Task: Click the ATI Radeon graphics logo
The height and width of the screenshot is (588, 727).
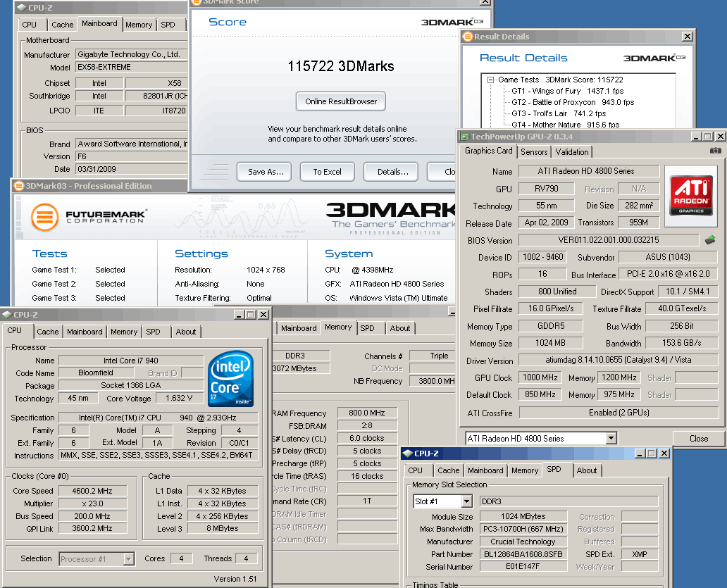Action: pyautogui.click(x=691, y=196)
